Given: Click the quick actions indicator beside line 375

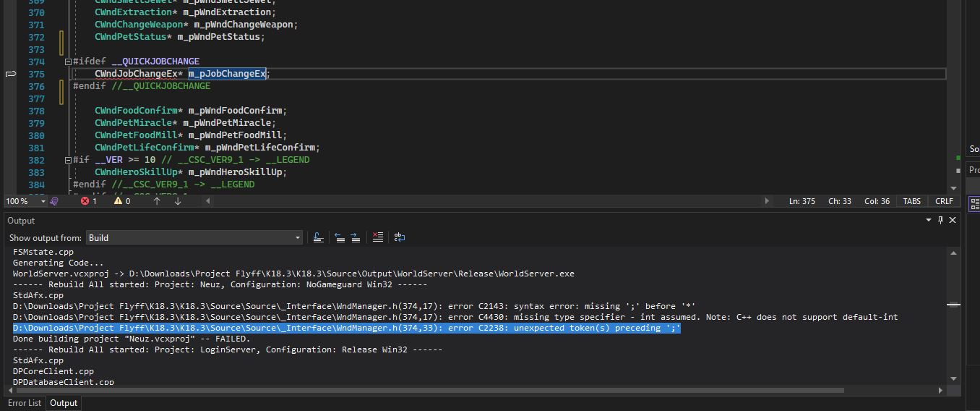Looking at the screenshot, I should (x=11, y=74).
